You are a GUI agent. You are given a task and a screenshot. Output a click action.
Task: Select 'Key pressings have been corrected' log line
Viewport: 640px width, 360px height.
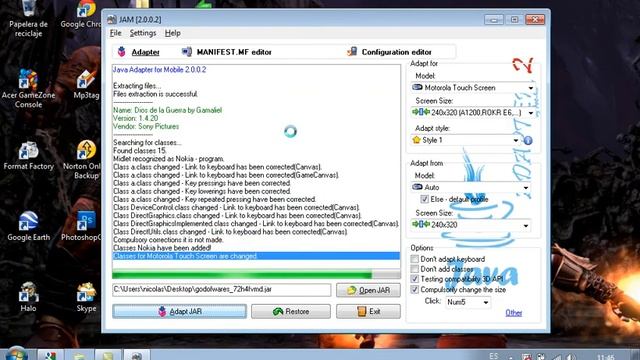[202, 183]
